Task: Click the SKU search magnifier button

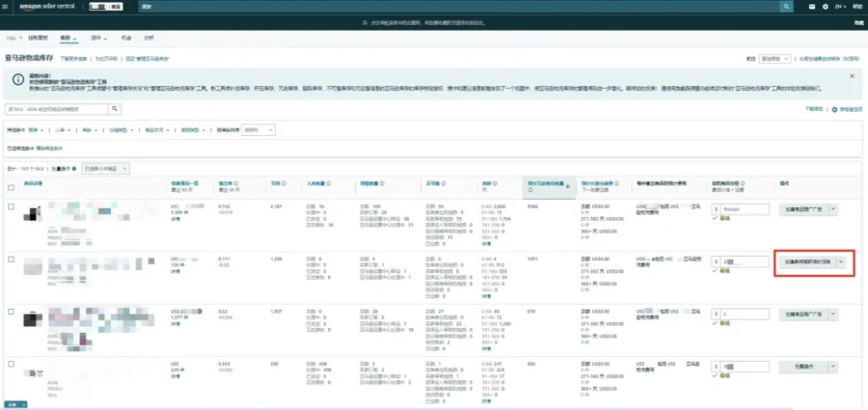Action: tap(115, 109)
